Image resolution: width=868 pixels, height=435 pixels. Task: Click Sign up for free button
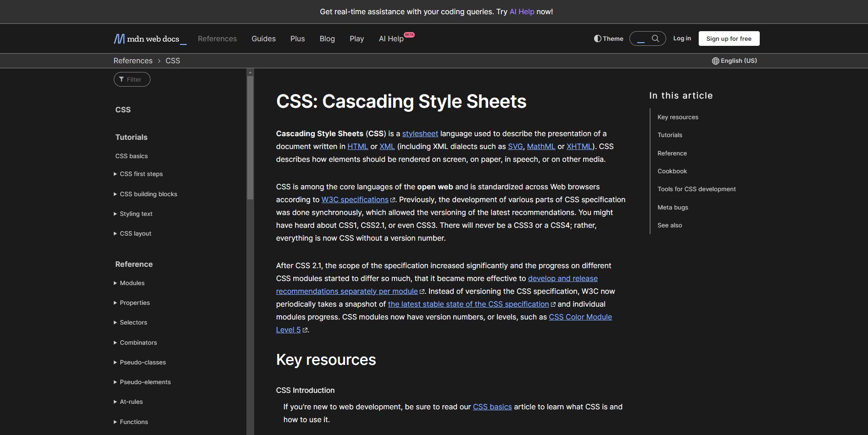point(729,39)
